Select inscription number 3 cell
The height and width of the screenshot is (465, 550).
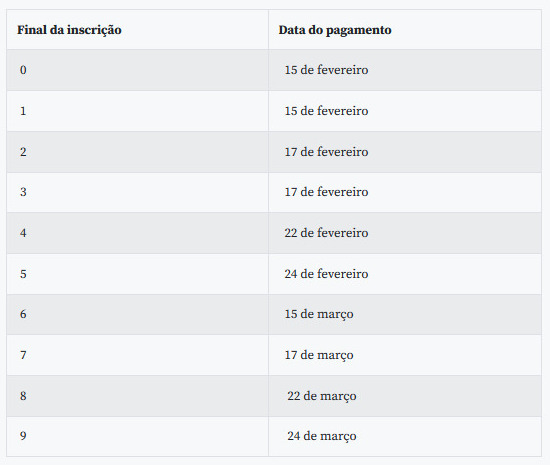tap(138, 192)
